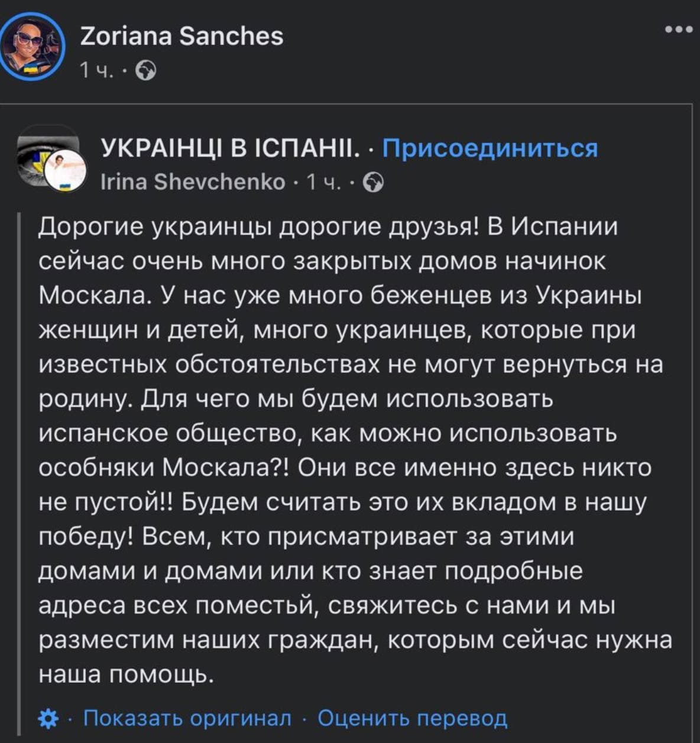
Task: Click the globe icon beside Irina Shevchenko's timestamp
Action: [372, 183]
